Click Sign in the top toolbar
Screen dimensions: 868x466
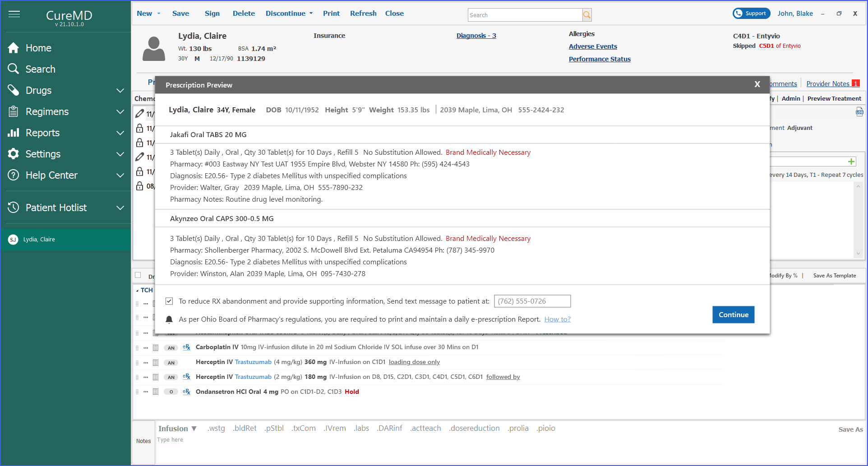pyautogui.click(x=212, y=14)
